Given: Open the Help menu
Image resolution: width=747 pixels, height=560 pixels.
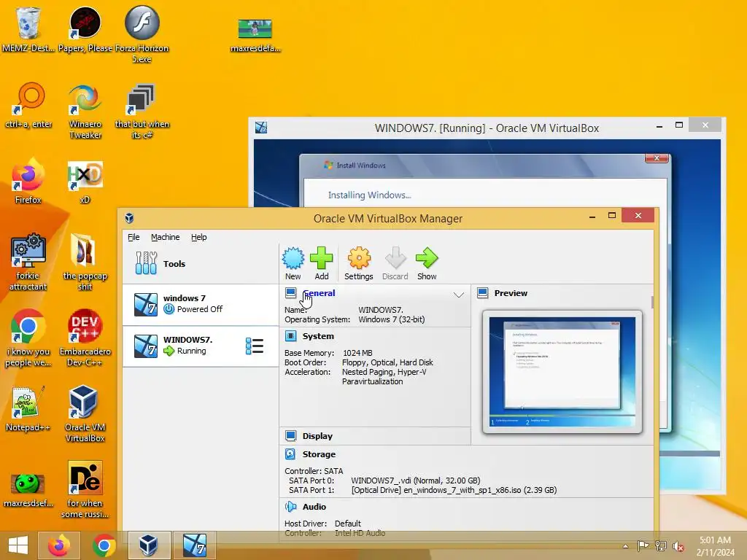Looking at the screenshot, I should [x=198, y=237].
